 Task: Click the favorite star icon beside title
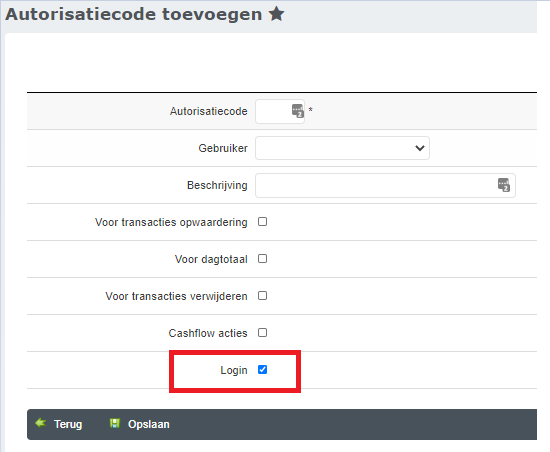[x=276, y=14]
